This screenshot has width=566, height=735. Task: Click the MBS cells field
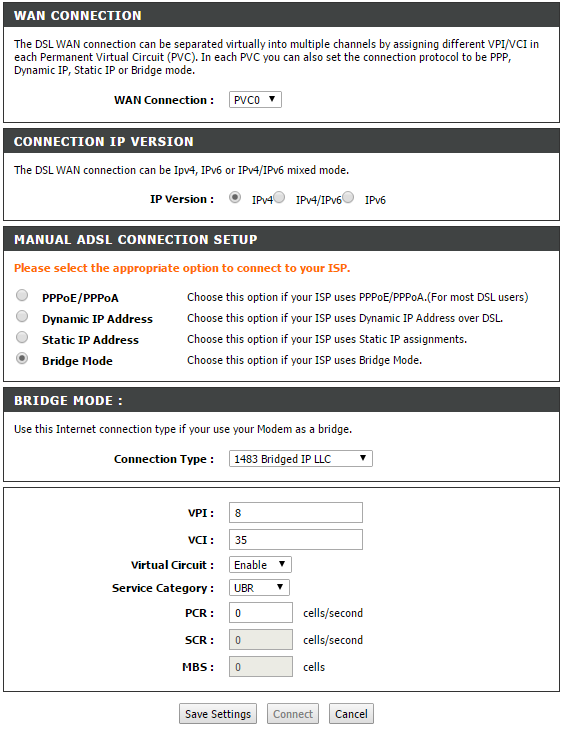[x=261, y=667]
